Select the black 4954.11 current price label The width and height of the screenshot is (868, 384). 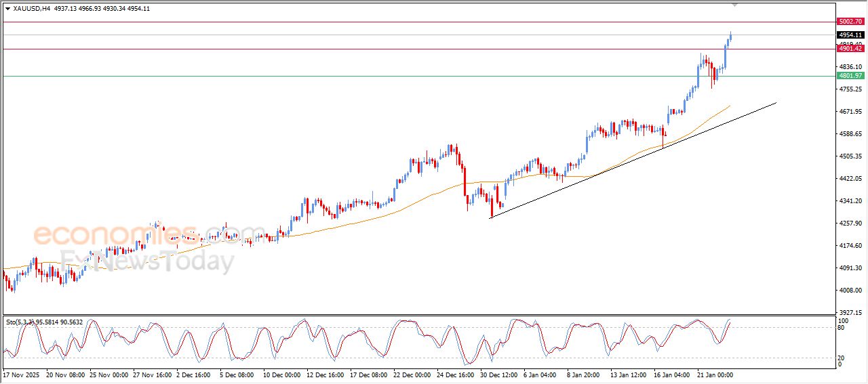pyautogui.click(x=850, y=35)
